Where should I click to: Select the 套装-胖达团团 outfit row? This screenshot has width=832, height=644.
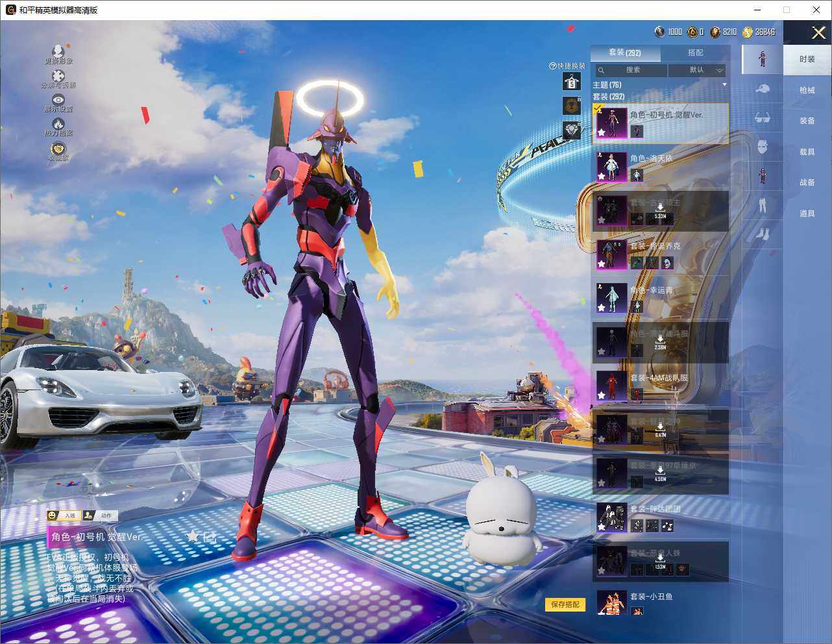(661, 518)
